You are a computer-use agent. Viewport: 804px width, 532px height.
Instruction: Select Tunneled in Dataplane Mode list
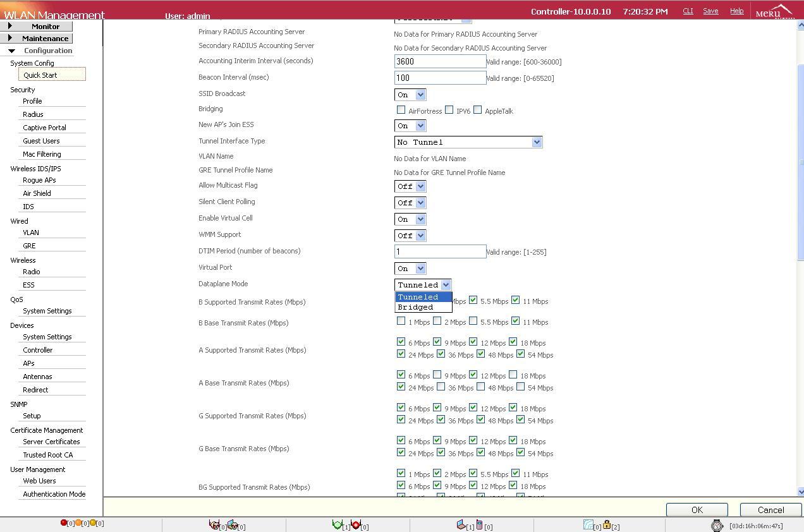tap(423, 297)
